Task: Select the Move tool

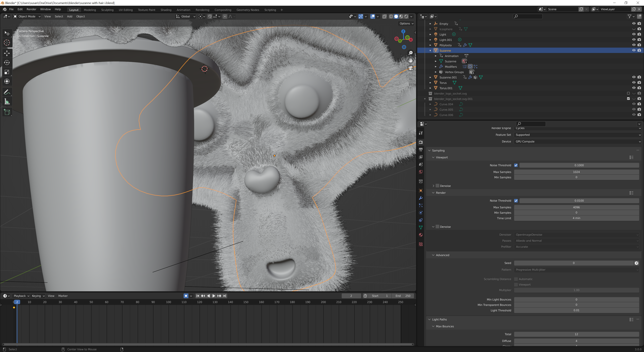Action: click(x=7, y=53)
